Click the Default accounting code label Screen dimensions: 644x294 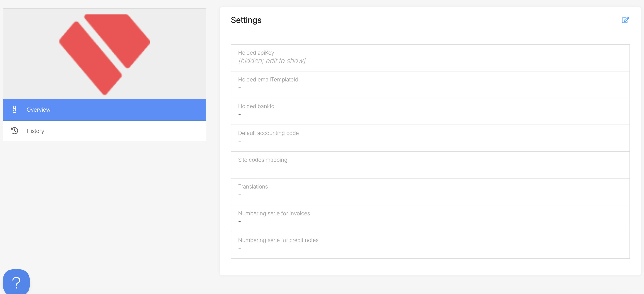click(x=268, y=133)
